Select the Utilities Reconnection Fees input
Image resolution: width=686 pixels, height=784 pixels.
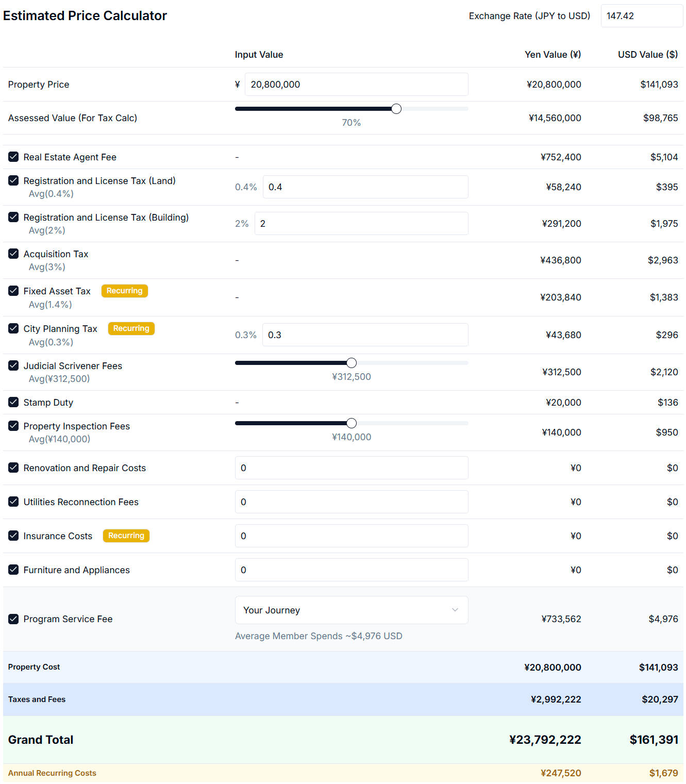click(x=351, y=502)
